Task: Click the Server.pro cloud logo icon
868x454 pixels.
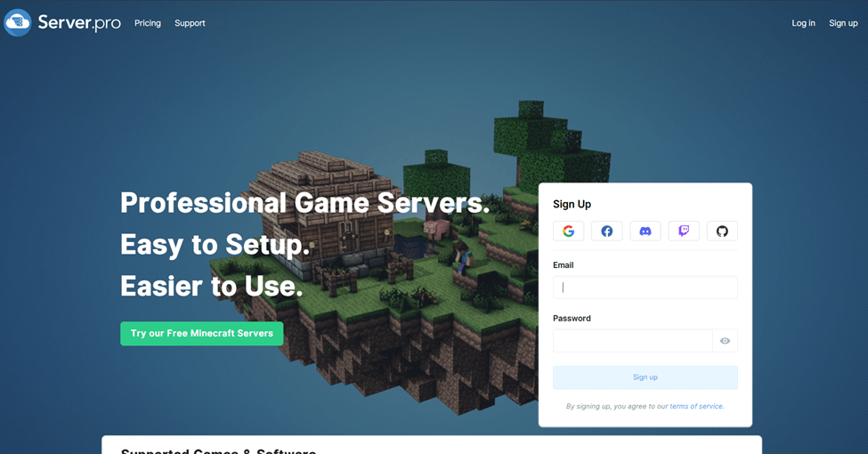Action: (17, 23)
